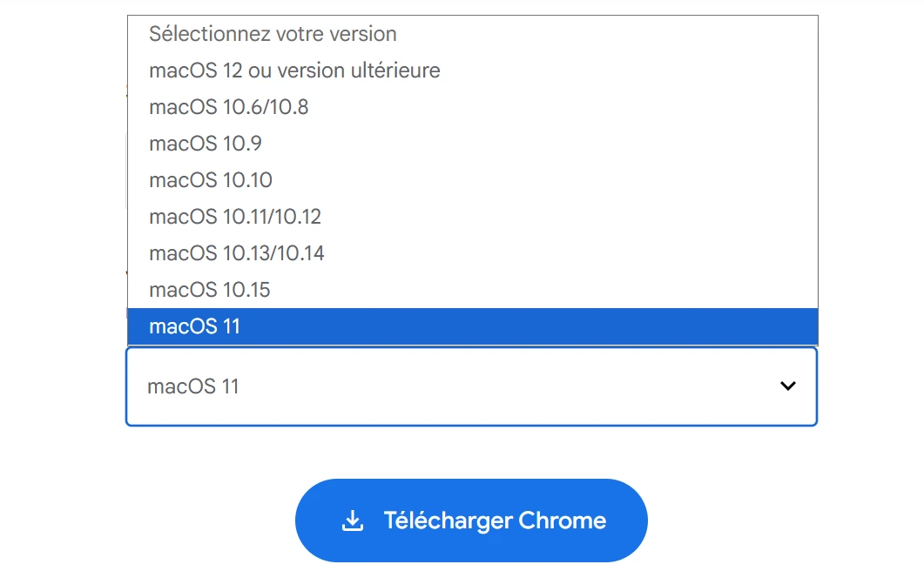Select macOS 10.13/10.14 version option
The width and height of the screenshot is (924, 571).
point(236,253)
